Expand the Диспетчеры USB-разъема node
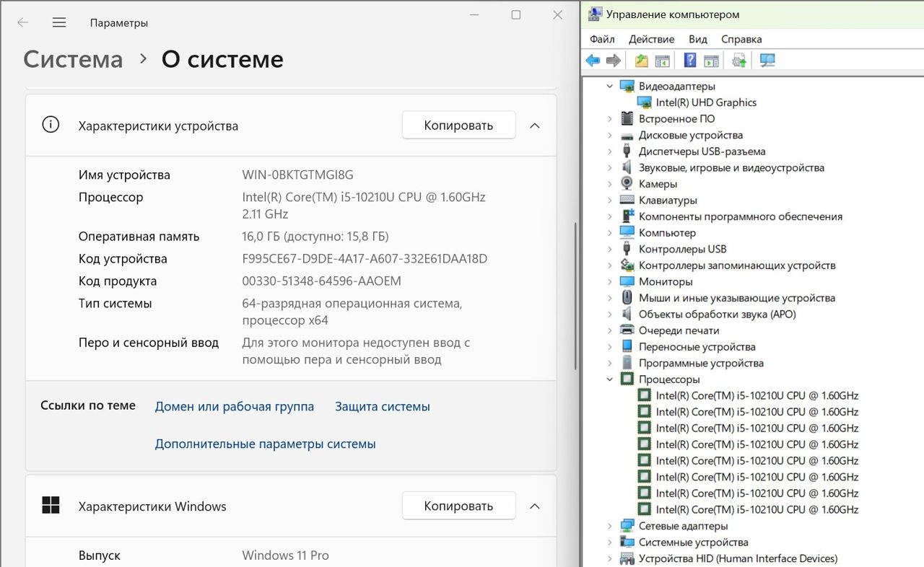This screenshot has width=924, height=567. [610, 151]
